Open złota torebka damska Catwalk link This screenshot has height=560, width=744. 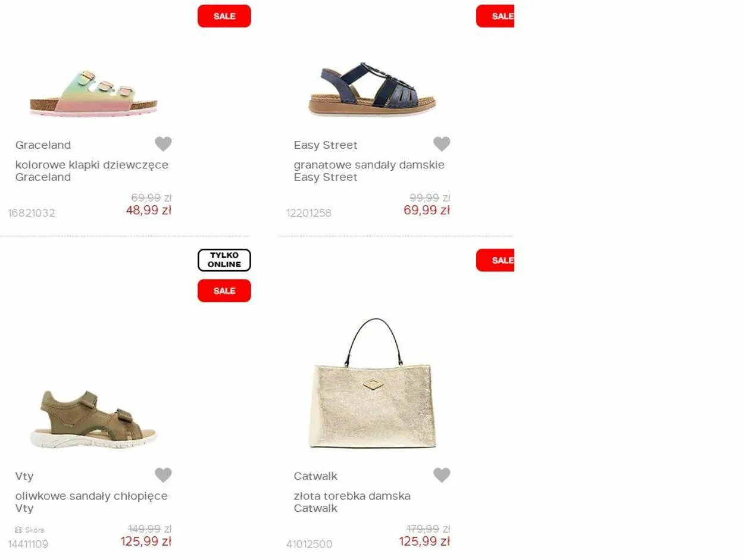[352, 502]
